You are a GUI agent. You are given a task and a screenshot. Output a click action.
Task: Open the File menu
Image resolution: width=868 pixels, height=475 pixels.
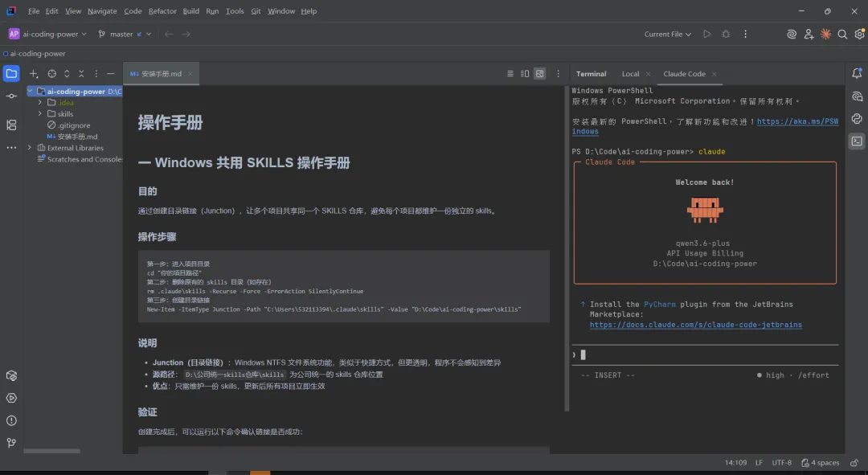[x=34, y=11]
